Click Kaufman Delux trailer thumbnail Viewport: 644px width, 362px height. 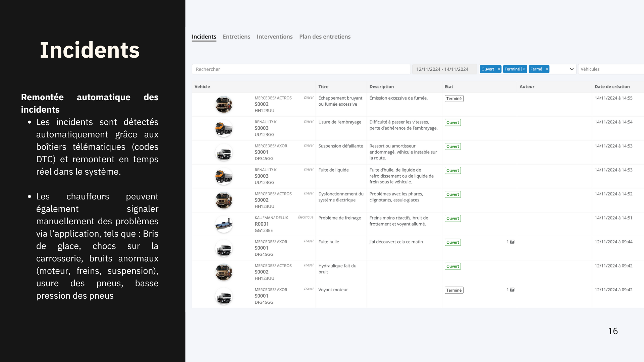(224, 224)
